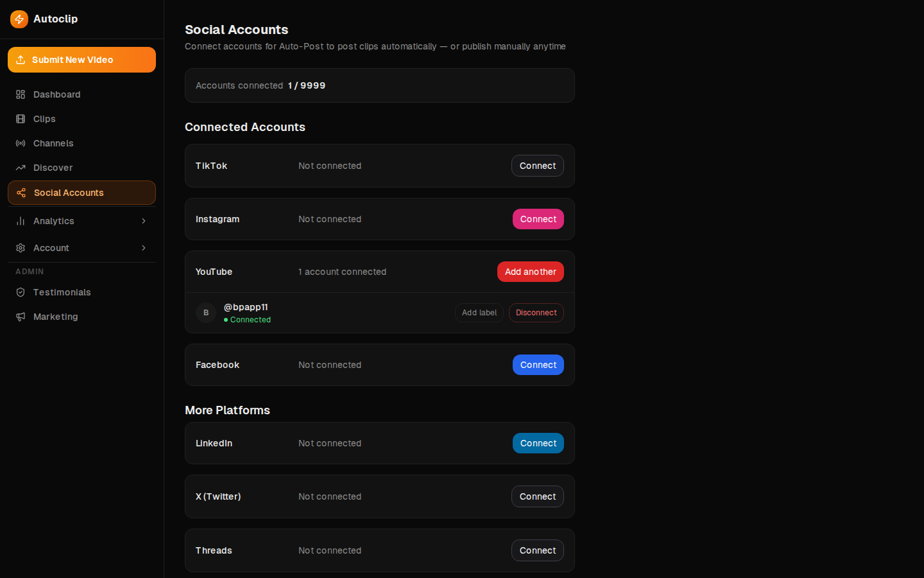
Task: Click the YouTube platform label
Action: 214,272
